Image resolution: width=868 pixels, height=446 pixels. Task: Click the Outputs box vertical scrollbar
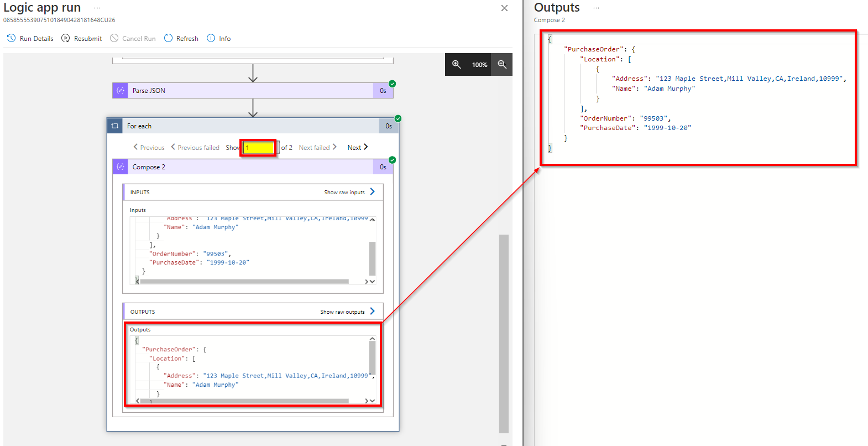pos(372,358)
